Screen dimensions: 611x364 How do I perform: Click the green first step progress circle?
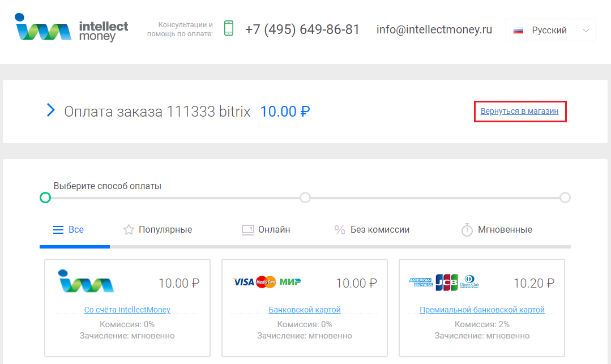45,198
